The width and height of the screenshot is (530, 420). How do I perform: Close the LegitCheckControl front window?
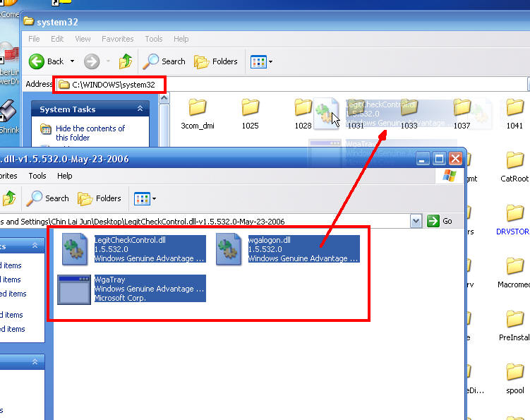click(x=456, y=159)
